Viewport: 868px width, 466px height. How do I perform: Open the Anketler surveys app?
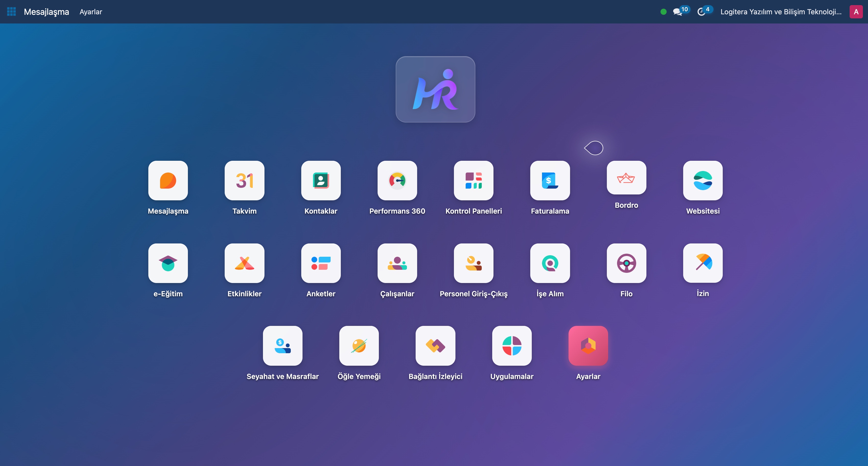[321, 263]
